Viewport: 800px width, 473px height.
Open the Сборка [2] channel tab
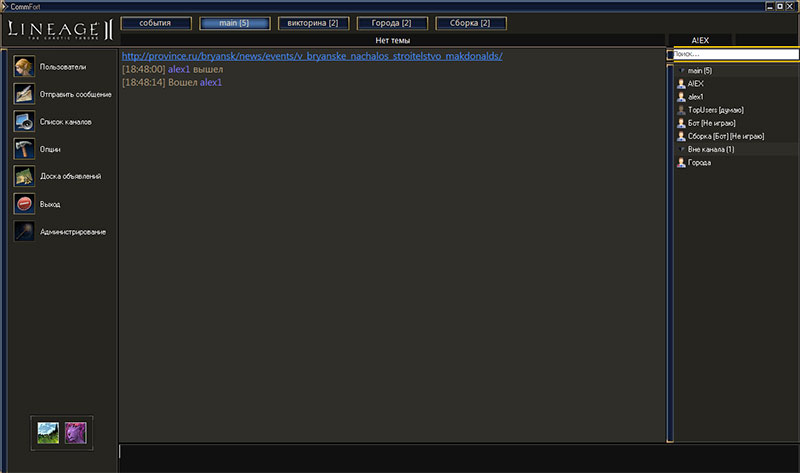coord(471,23)
